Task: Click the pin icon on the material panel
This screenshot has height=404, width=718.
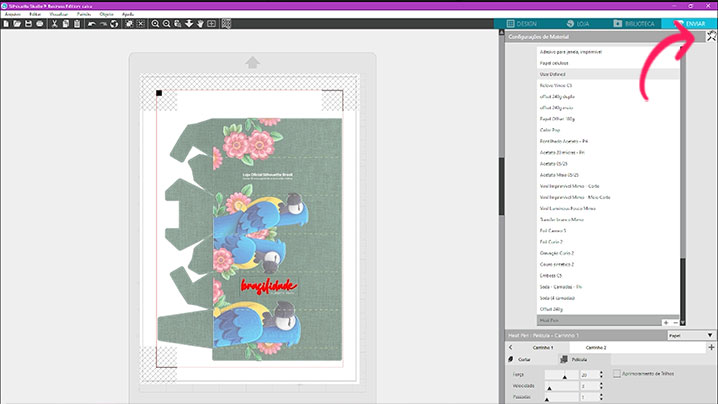Action: pos(711,36)
